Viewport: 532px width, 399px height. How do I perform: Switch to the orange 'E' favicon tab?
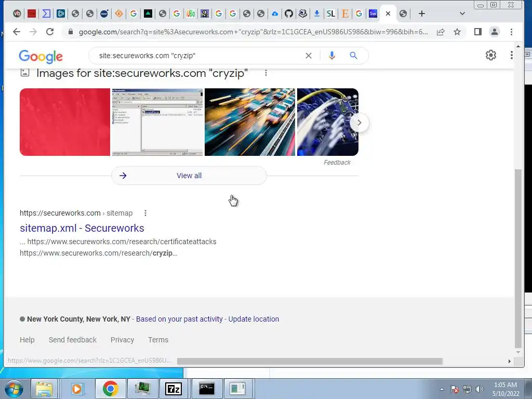345,14
